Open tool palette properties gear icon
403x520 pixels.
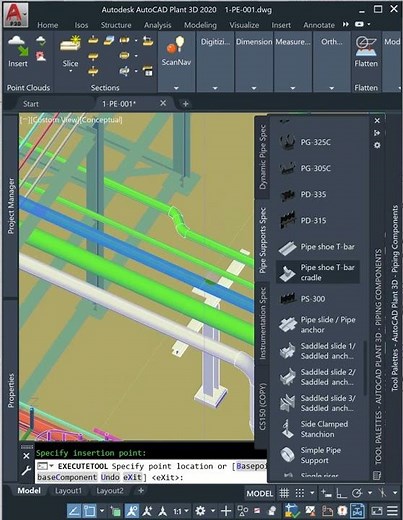[377, 145]
